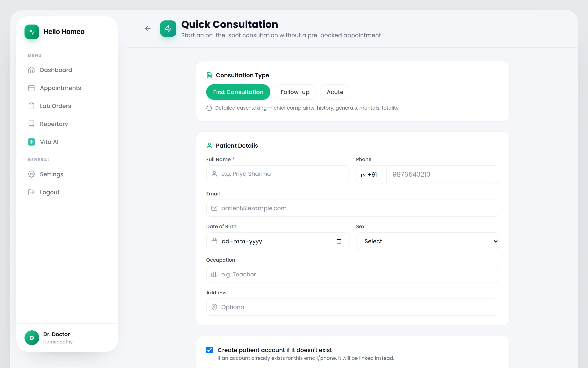Click the Lab Orders clipboard icon
The height and width of the screenshot is (368, 588).
point(31,106)
